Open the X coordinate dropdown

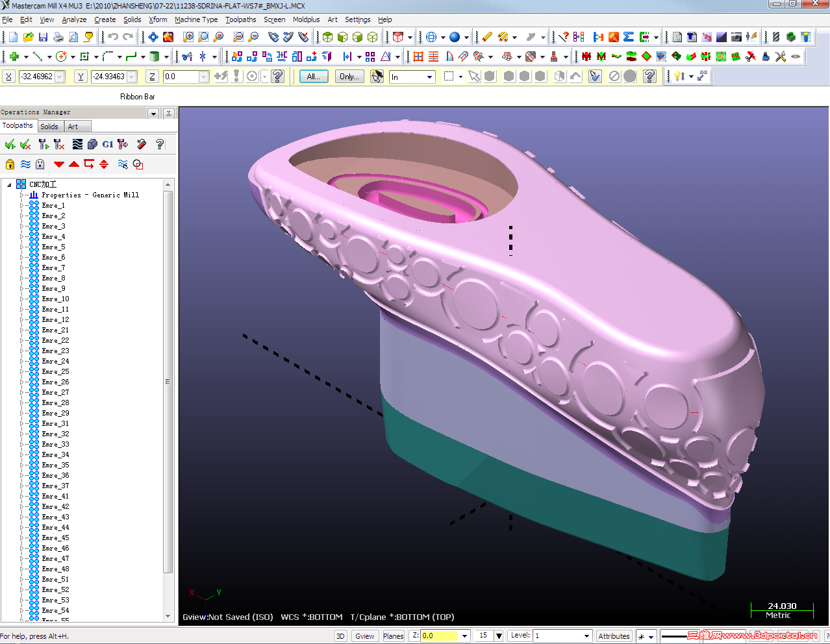[60, 77]
